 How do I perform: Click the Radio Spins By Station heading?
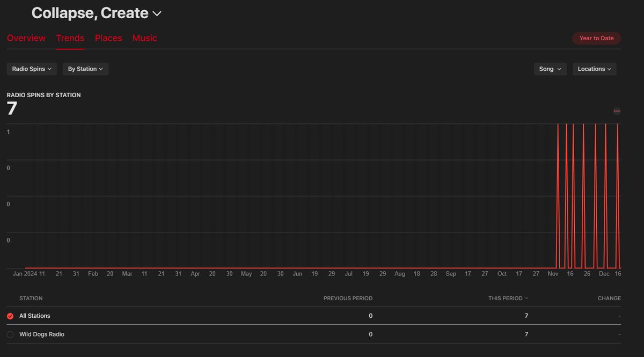tap(44, 95)
